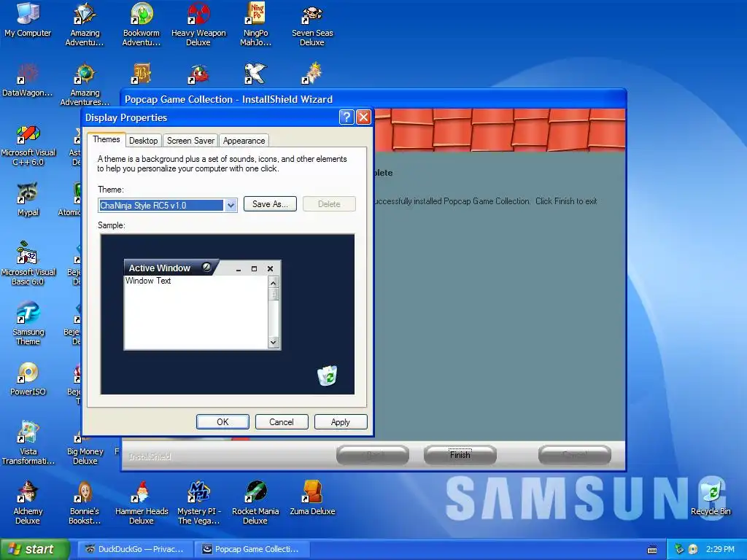
Task: Open the My Computer desktop icon
Action: point(28,20)
